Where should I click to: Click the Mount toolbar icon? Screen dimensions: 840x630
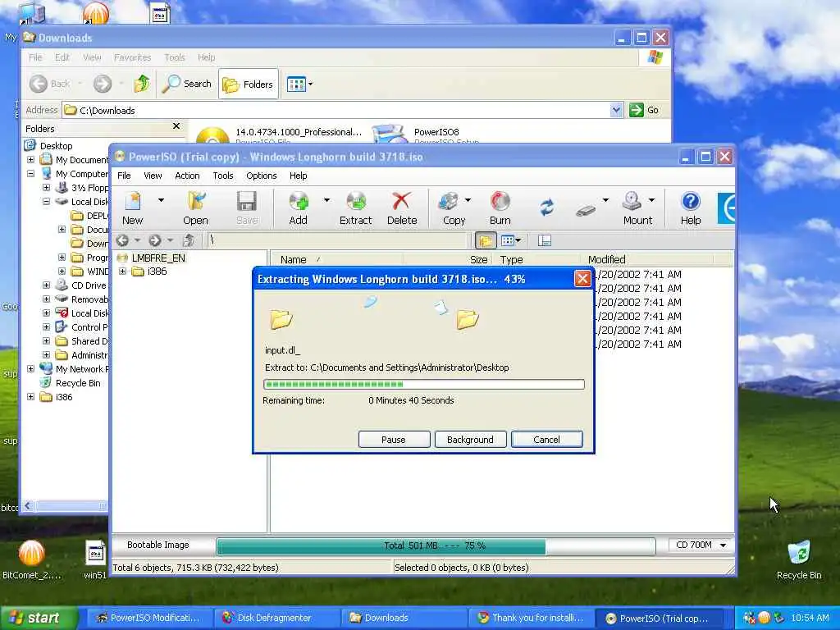pos(636,208)
